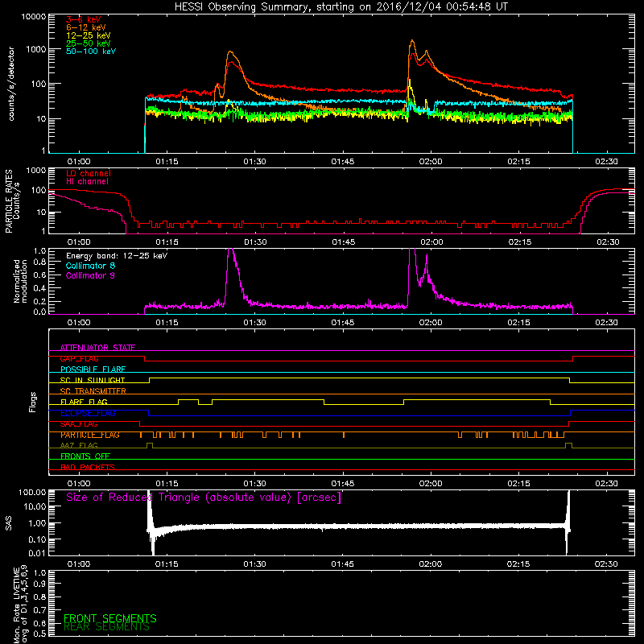This screenshot has width=644, height=644.
Task: Click 01:30 tick under particle rates panel
Action: pyautogui.click(x=255, y=242)
